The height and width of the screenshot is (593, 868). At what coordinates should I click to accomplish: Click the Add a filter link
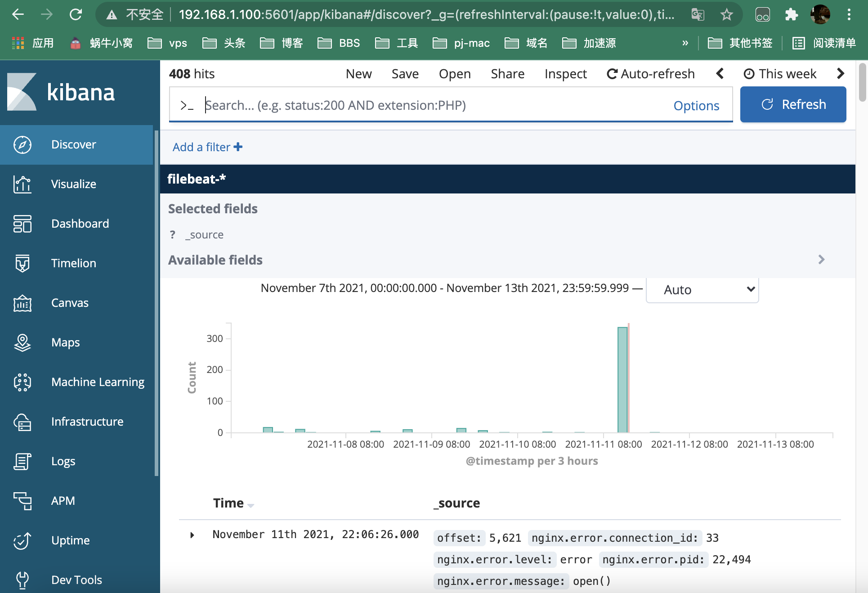click(207, 147)
